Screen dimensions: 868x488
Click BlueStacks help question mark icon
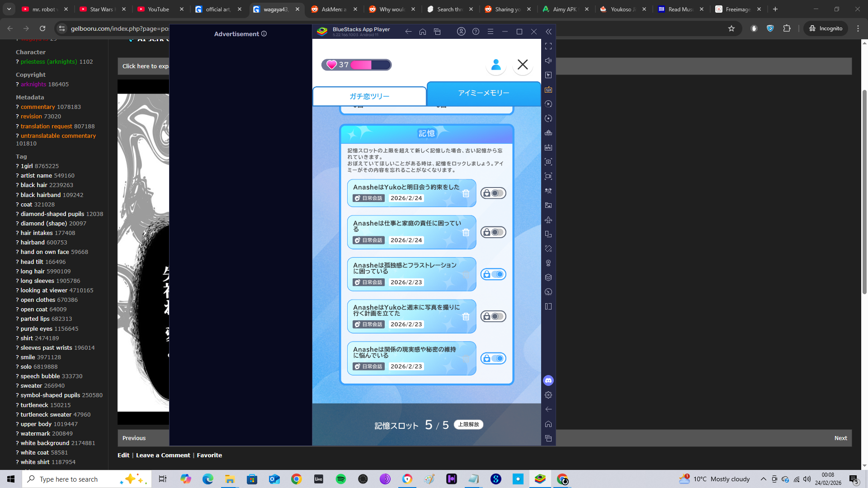476,32
